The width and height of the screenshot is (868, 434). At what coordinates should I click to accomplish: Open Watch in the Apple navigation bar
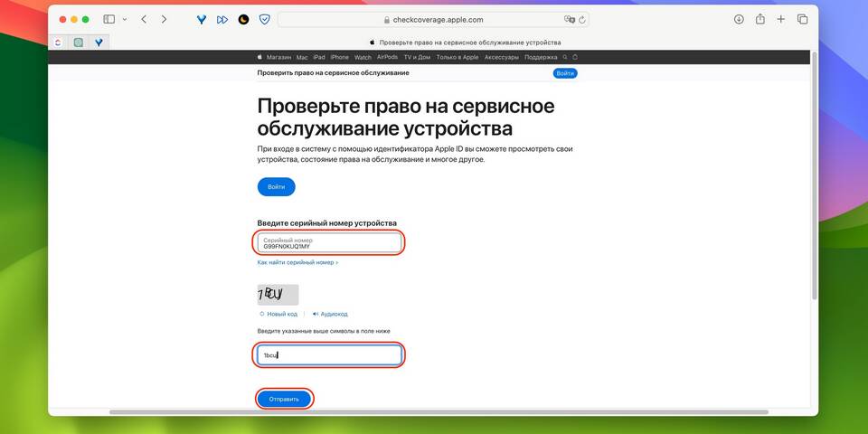pyautogui.click(x=363, y=57)
